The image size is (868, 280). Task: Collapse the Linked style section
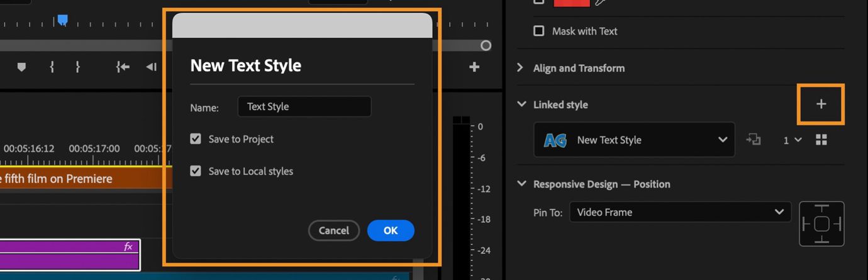521,104
